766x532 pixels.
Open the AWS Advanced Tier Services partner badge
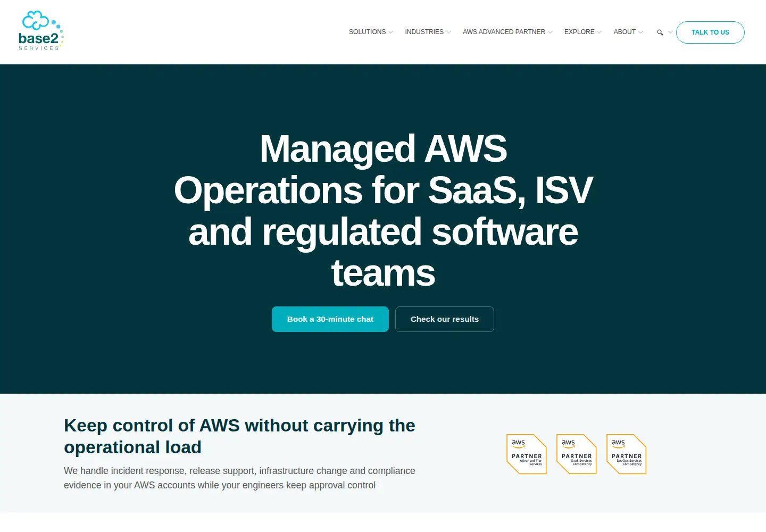[x=527, y=454]
